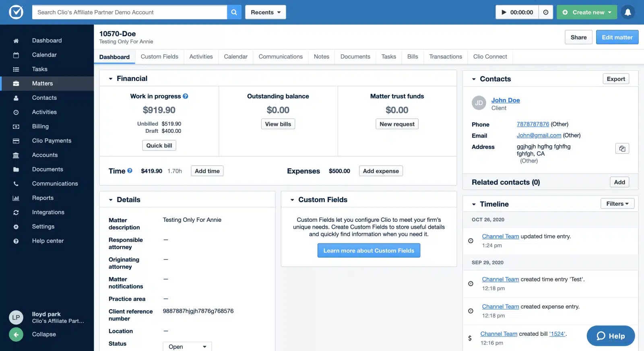644x351 pixels.
Task: Collapse the Custom Fields section
Action: coord(292,200)
